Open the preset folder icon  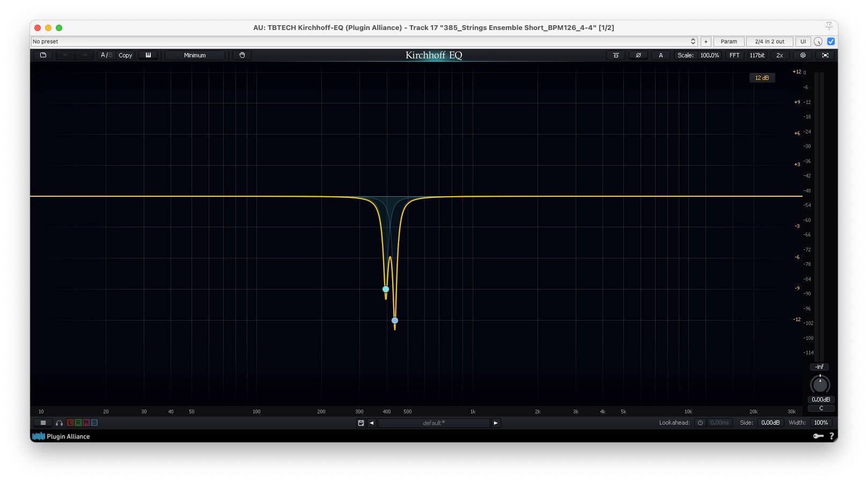click(x=43, y=55)
